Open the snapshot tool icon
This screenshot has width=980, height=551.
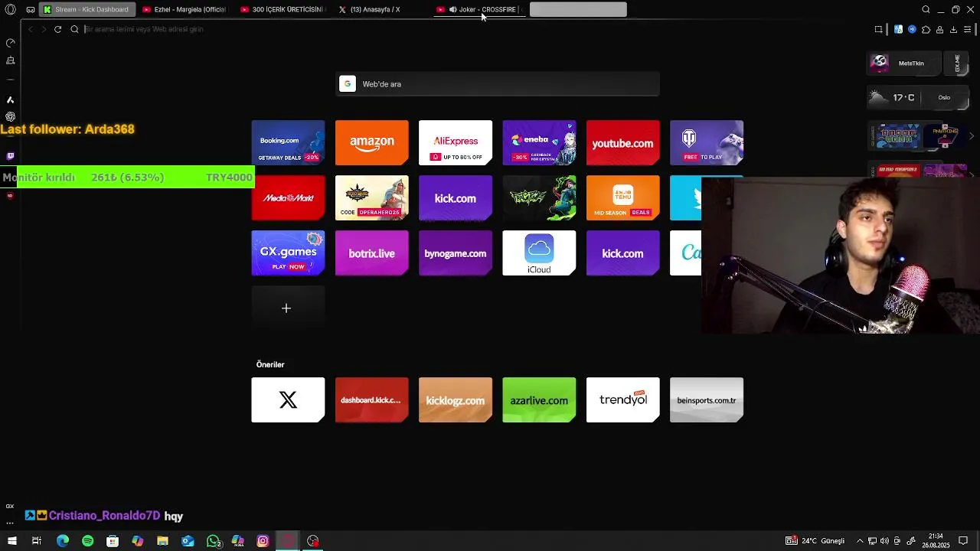pyautogui.click(x=878, y=30)
